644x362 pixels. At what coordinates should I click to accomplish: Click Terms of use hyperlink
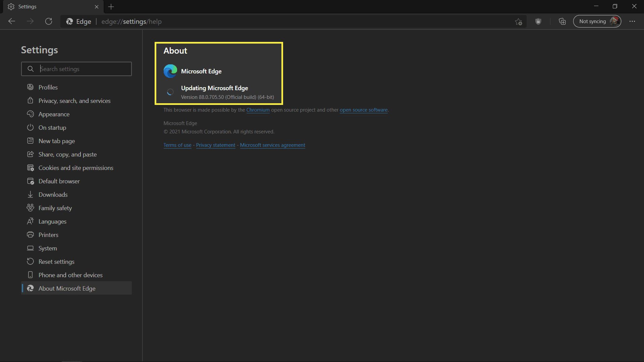pos(177,145)
